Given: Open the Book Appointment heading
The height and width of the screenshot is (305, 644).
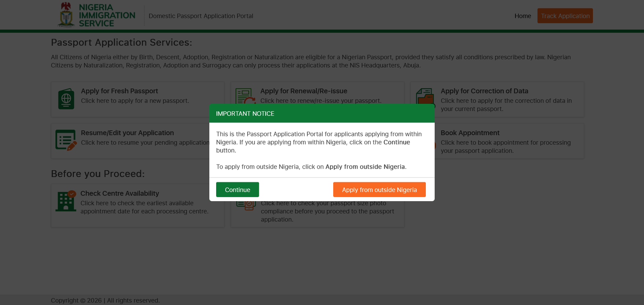Looking at the screenshot, I should tap(470, 133).
